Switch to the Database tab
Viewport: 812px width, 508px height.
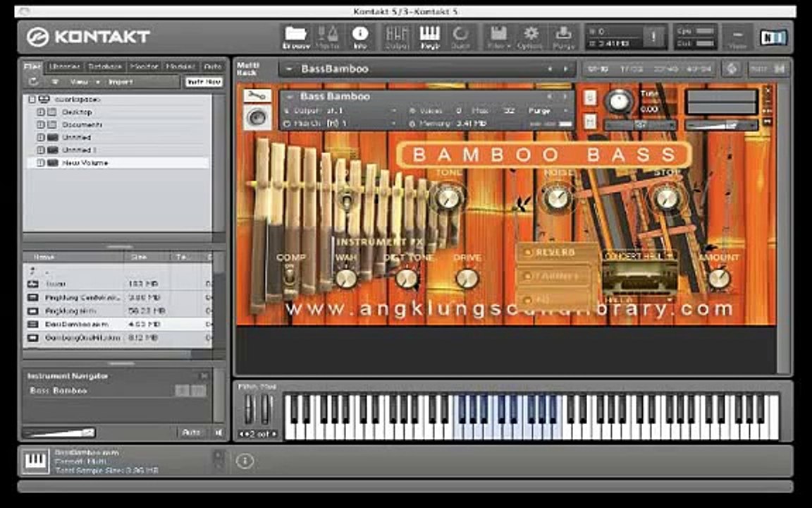point(105,66)
